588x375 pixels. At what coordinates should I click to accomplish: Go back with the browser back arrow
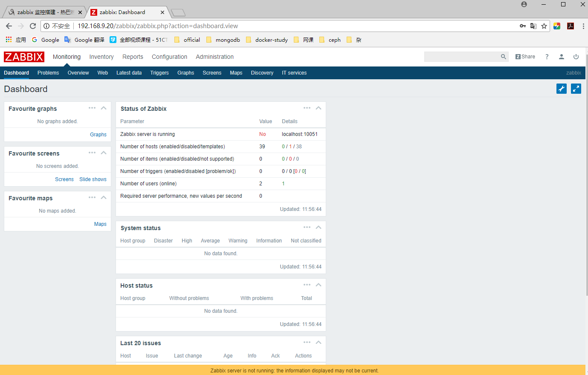coord(9,26)
